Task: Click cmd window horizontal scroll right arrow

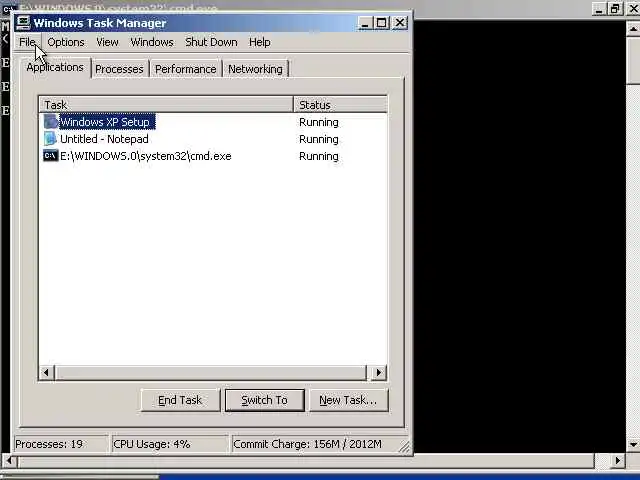Action: coord(617,461)
